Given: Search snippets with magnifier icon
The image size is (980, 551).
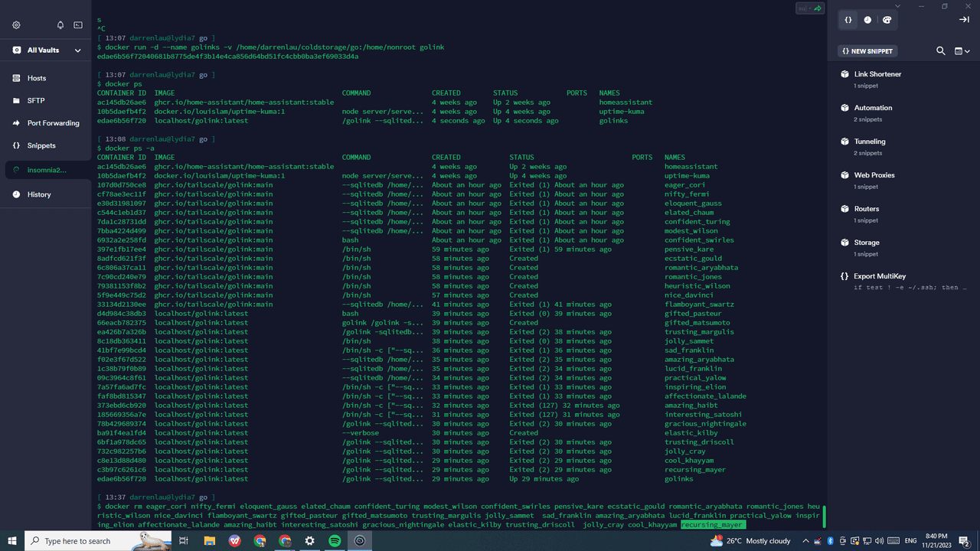Looking at the screenshot, I should pyautogui.click(x=941, y=51).
